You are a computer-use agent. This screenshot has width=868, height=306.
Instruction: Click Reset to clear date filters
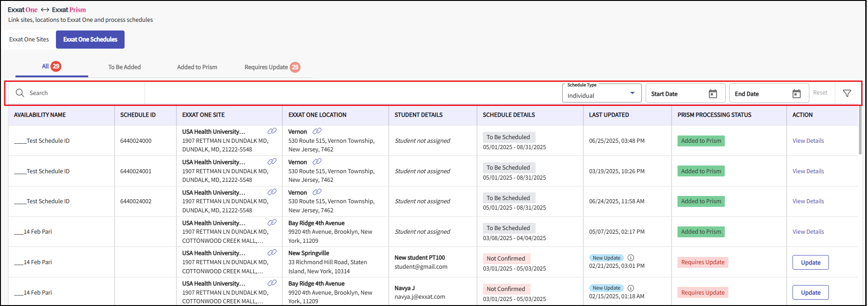pos(820,93)
